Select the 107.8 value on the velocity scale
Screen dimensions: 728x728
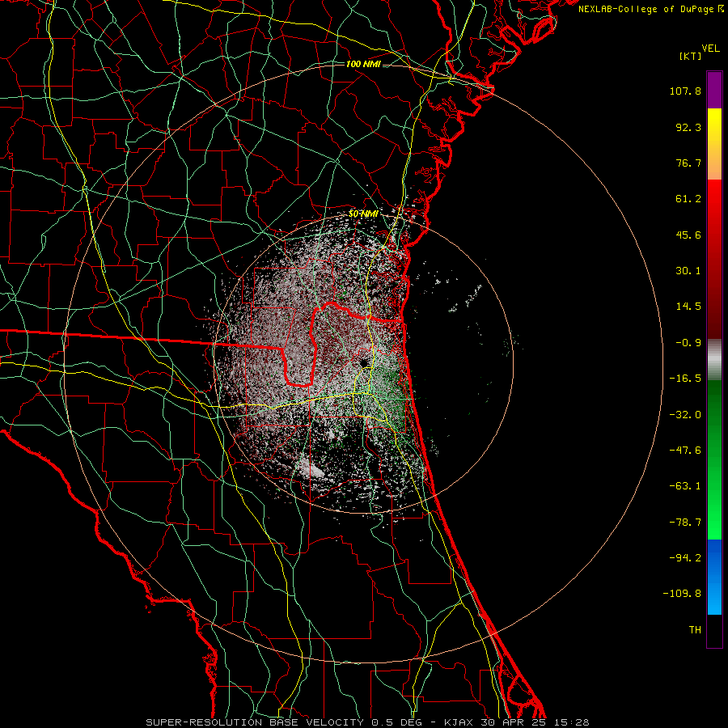click(685, 91)
